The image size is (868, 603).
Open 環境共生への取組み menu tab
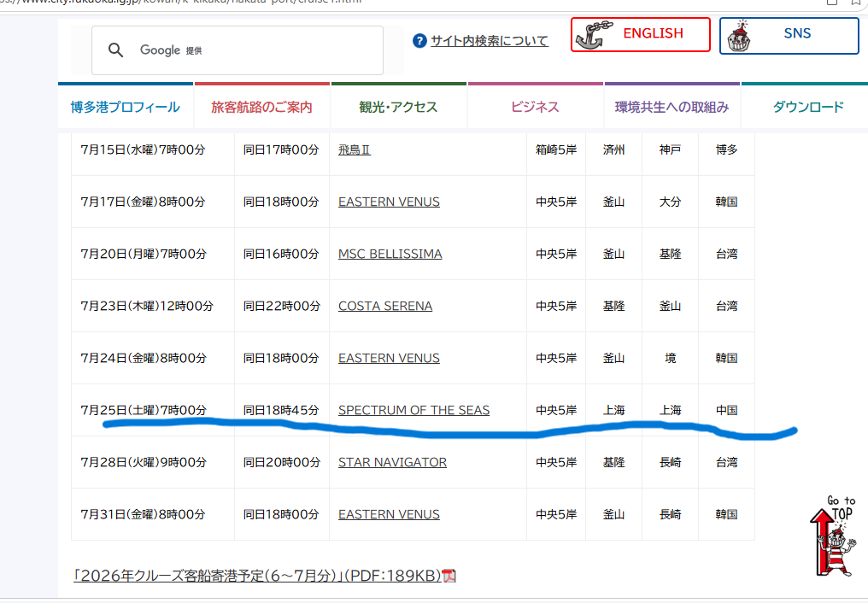tap(672, 107)
